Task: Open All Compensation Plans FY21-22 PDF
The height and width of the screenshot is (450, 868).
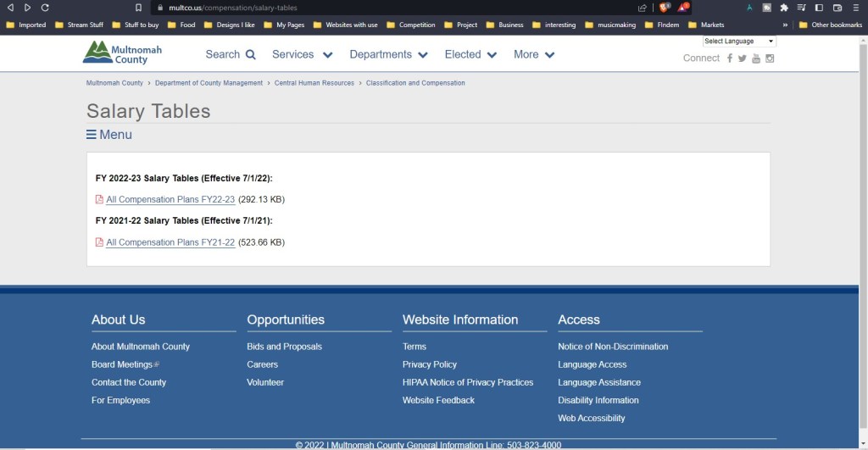Action: coord(170,242)
